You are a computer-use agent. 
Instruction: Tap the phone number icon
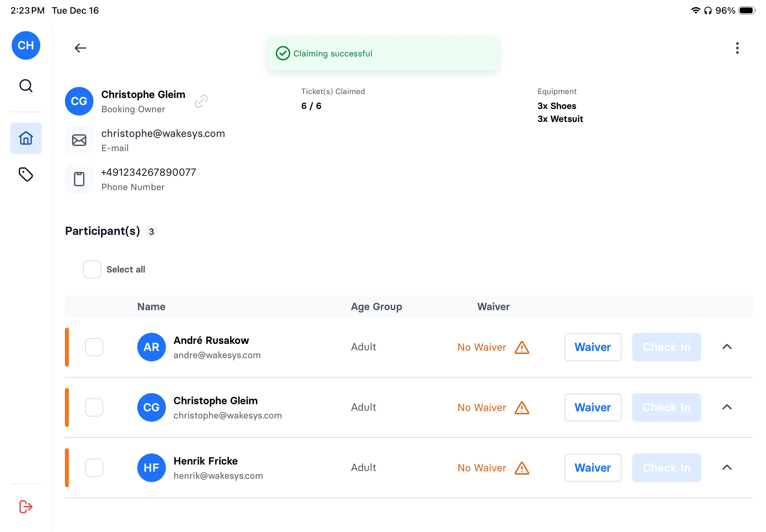(x=79, y=179)
